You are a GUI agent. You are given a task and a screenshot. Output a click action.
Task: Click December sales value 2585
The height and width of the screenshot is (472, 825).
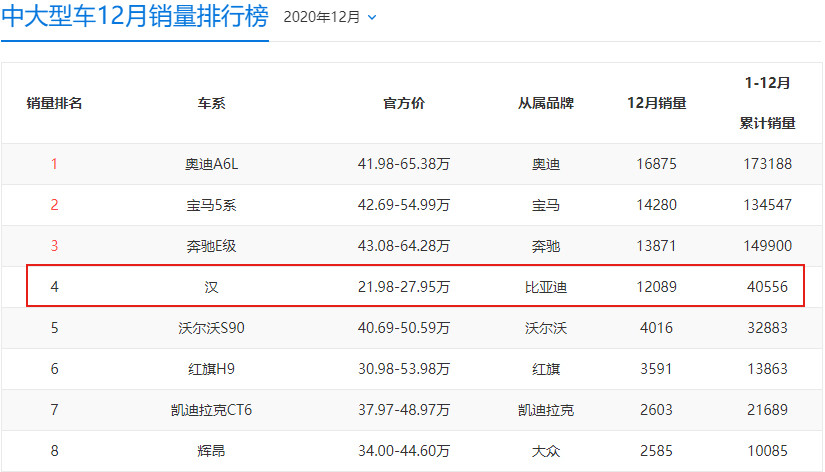pos(656,451)
